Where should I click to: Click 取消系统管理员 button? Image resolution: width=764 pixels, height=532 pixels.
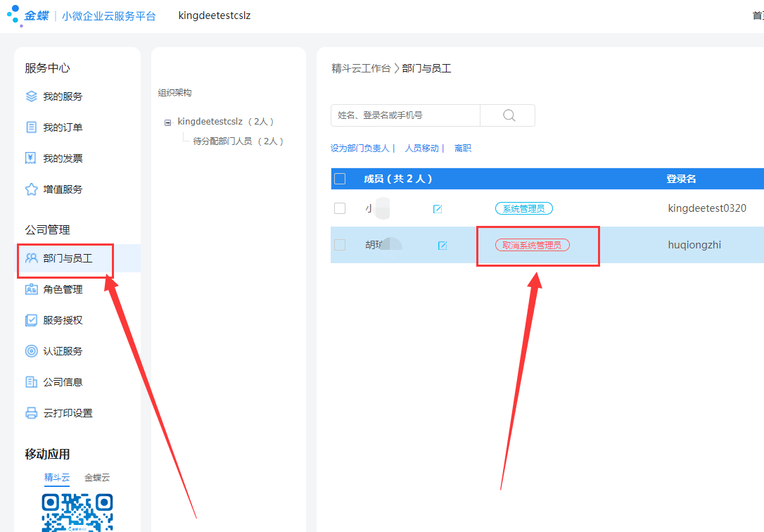pos(532,245)
